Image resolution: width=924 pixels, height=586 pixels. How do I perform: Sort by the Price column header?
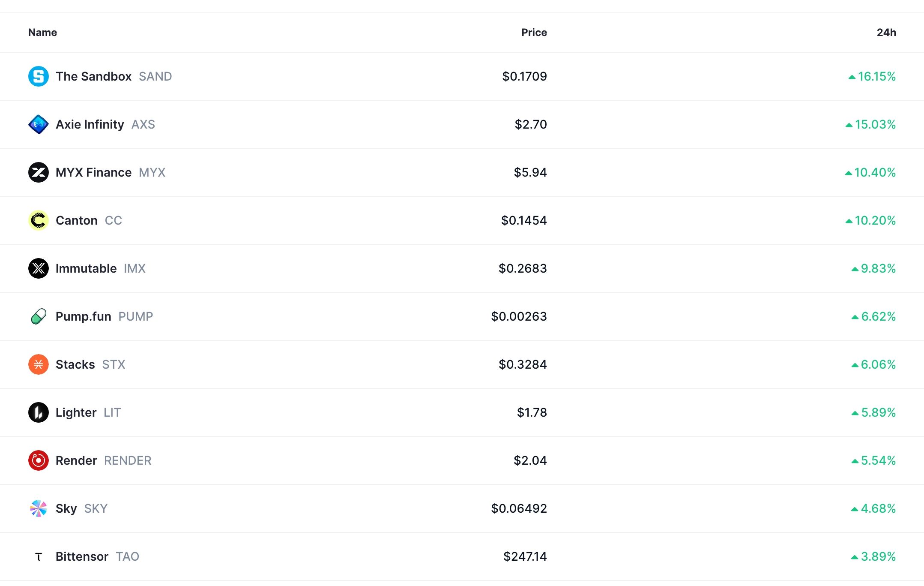pyautogui.click(x=534, y=33)
